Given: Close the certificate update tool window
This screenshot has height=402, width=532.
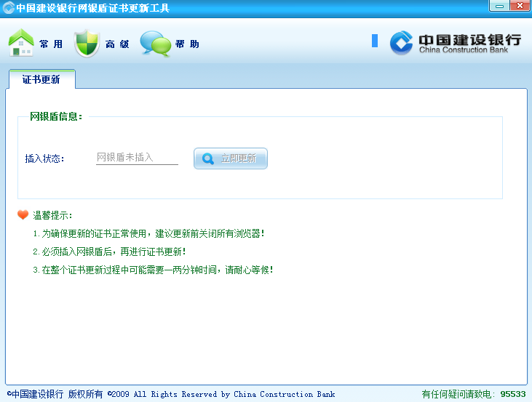Looking at the screenshot, I should click(x=520, y=6).
